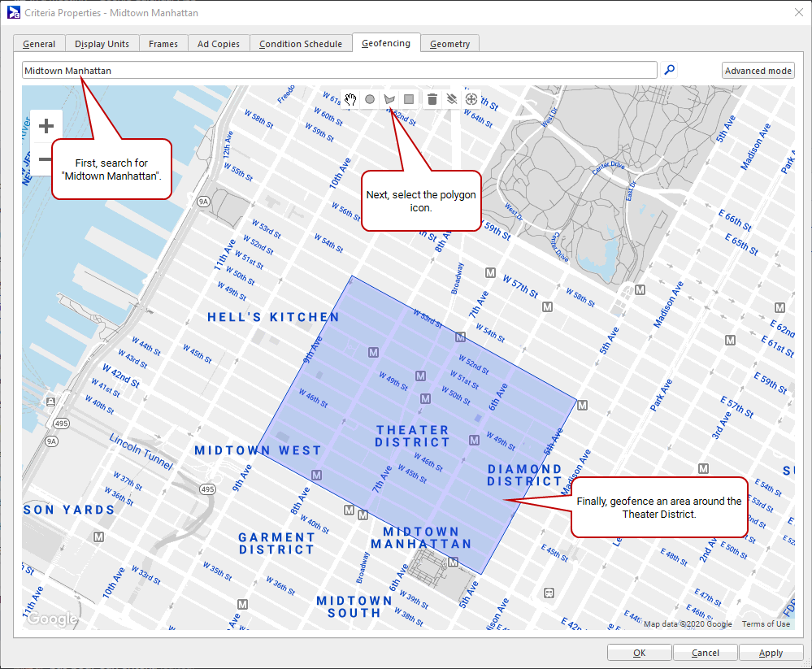
Task: Confirm with the OK button
Action: point(640,653)
